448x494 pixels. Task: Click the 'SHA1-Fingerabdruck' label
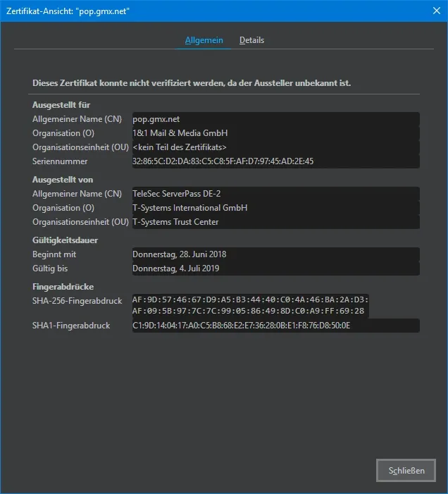71,326
